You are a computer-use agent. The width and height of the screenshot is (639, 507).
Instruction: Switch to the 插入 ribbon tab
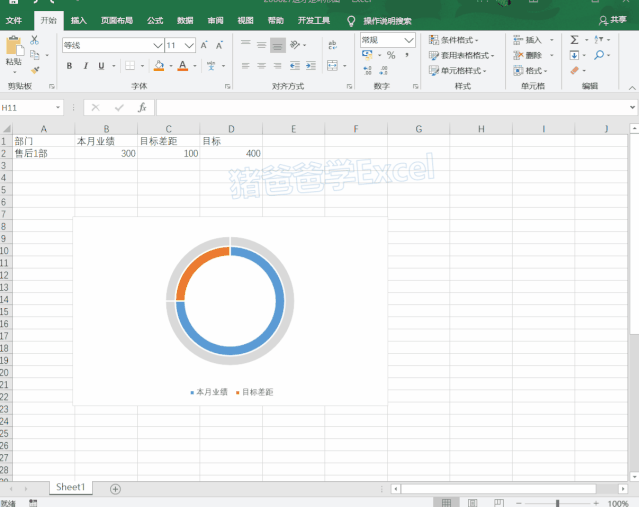(78, 20)
